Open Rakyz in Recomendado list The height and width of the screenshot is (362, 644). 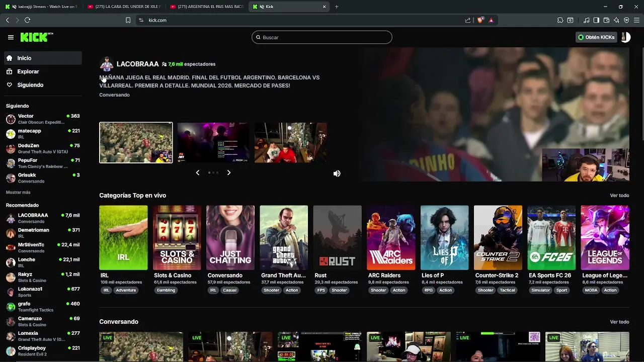[x=43, y=277]
